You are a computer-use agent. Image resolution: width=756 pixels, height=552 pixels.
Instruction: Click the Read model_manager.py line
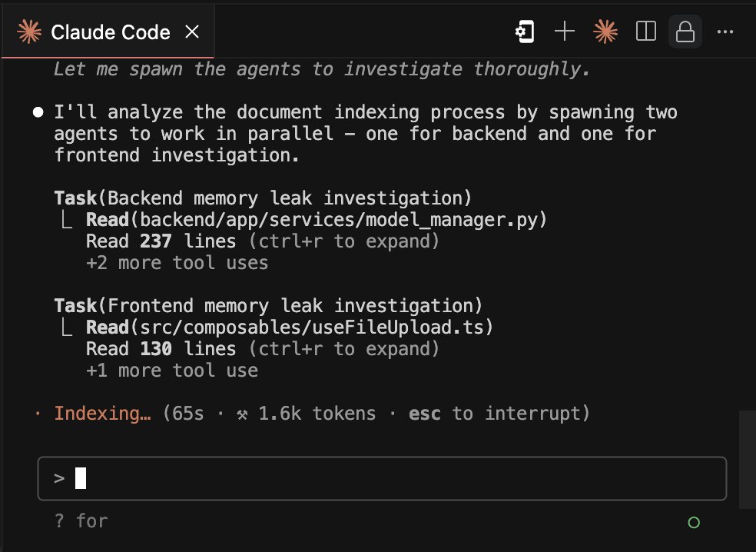click(x=317, y=220)
